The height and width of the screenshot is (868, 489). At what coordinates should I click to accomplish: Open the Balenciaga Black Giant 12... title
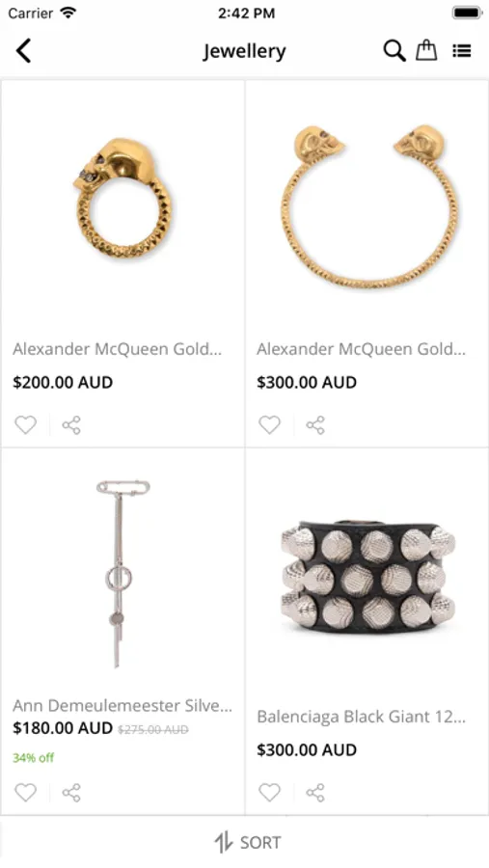361,717
